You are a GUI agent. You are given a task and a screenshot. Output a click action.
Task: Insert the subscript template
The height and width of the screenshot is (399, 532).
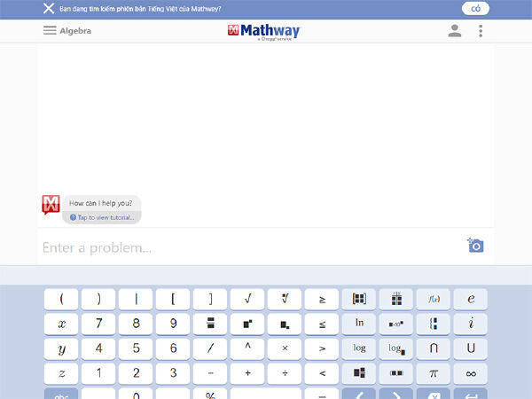tap(285, 324)
